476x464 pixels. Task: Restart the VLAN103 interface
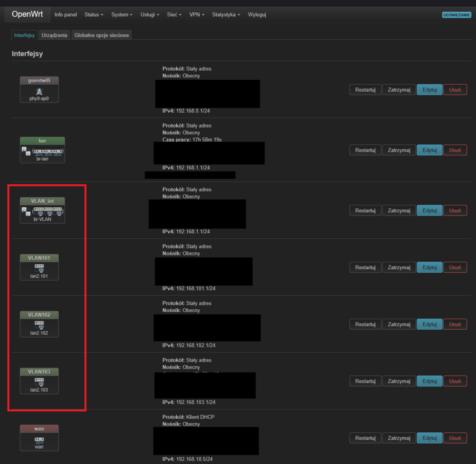point(365,381)
